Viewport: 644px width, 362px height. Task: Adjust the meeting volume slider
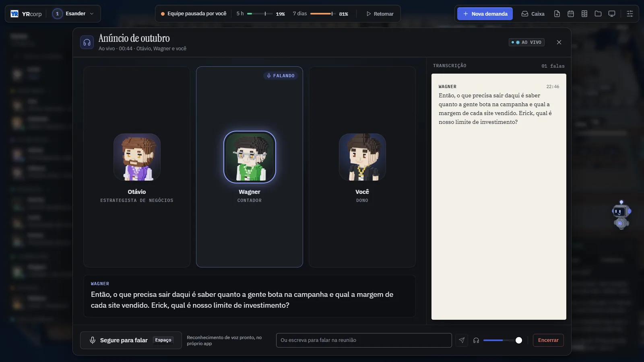503,340
